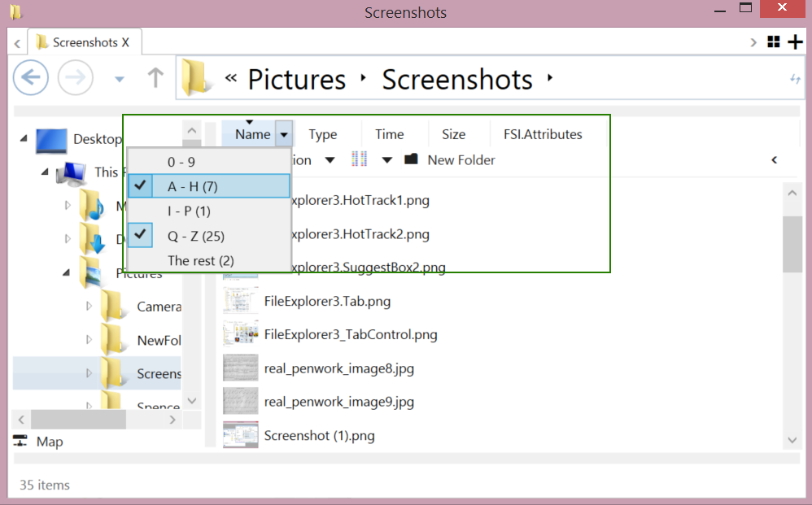Sort by the Time column header

[390, 134]
